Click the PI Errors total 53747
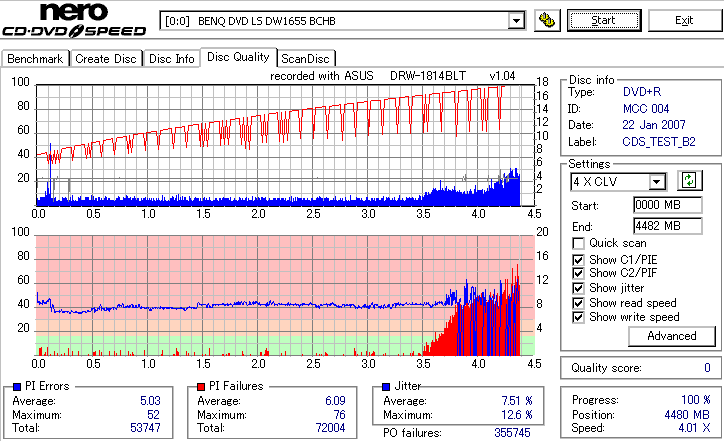The width and height of the screenshot is (724, 441). click(145, 428)
